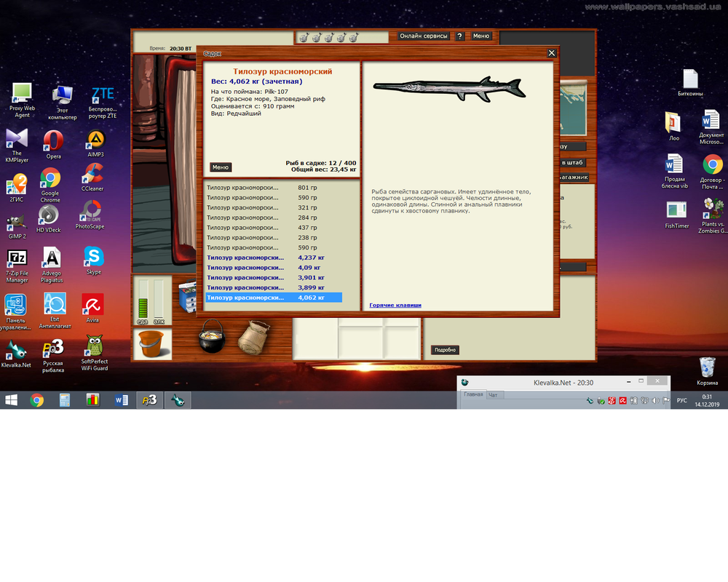Open the Горячие клавиши link
728x582 pixels.
pyautogui.click(x=395, y=305)
